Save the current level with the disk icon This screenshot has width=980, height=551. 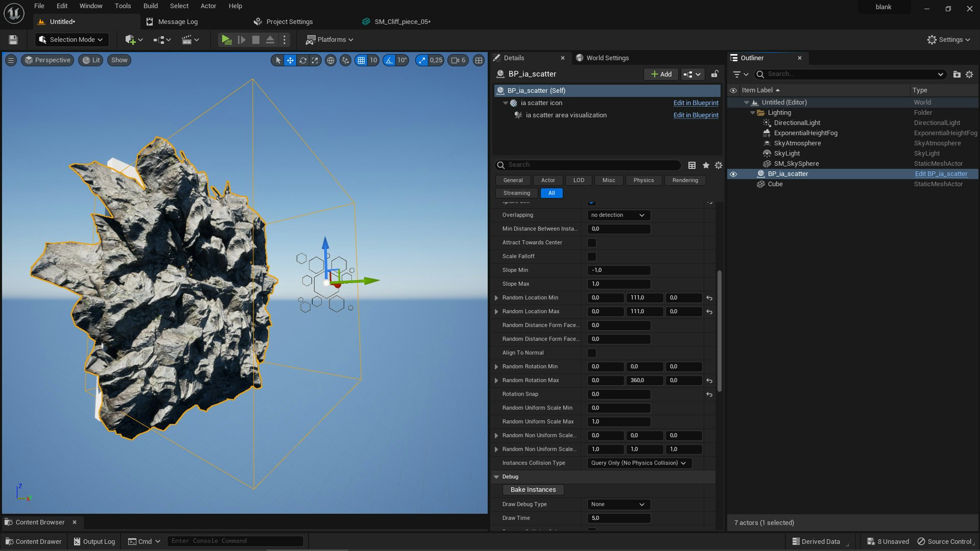tap(13, 40)
